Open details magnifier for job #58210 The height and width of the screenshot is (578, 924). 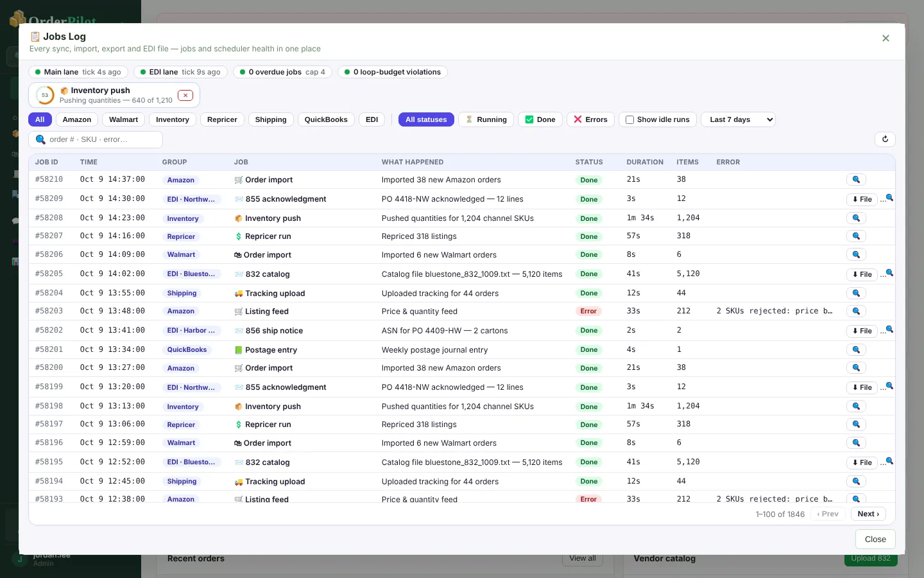click(856, 180)
